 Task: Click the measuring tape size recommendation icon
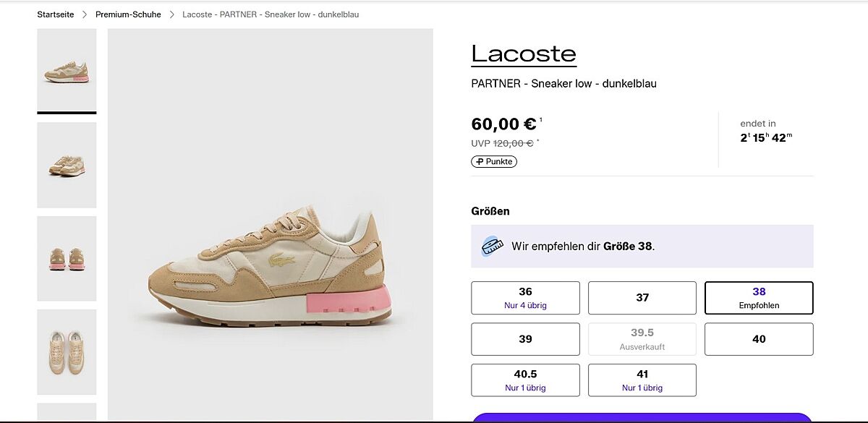[x=493, y=246]
